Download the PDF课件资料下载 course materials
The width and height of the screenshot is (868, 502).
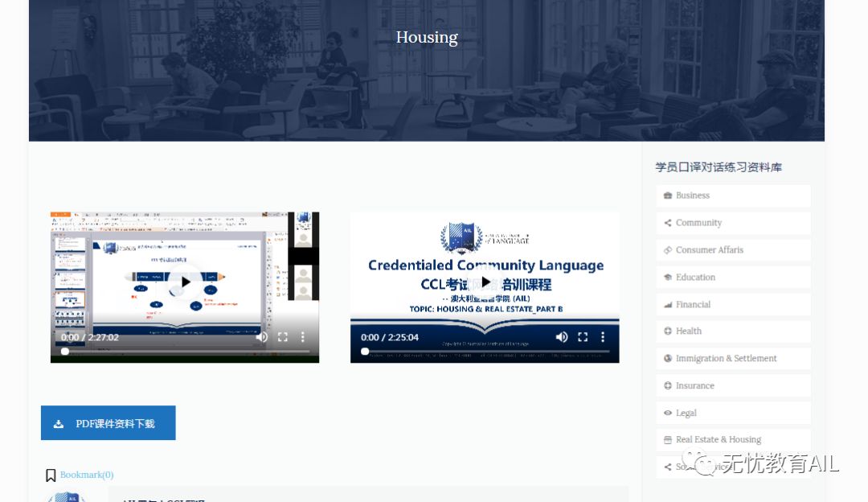click(108, 423)
